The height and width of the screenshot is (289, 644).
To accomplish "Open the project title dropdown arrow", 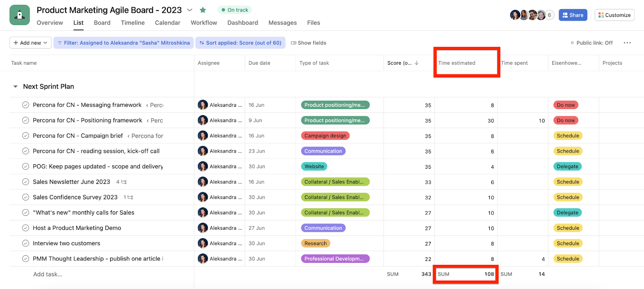I will pos(190,10).
